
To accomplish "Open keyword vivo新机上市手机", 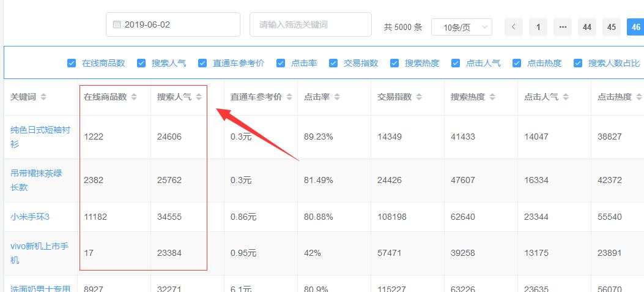I will (39, 253).
